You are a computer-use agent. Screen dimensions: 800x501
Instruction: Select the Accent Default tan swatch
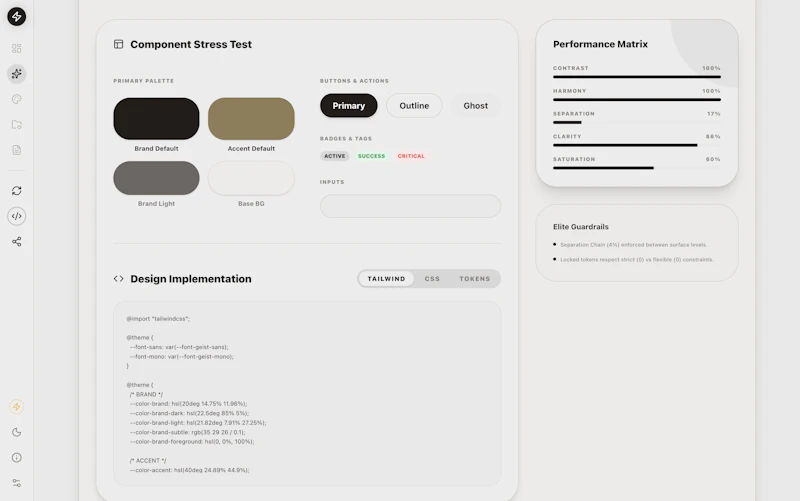pyautogui.click(x=251, y=119)
